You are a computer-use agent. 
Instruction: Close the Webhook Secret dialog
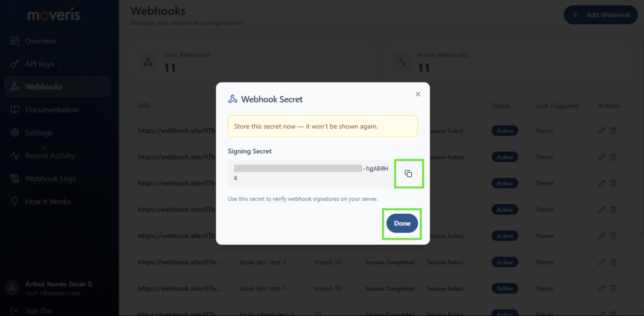point(418,94)
